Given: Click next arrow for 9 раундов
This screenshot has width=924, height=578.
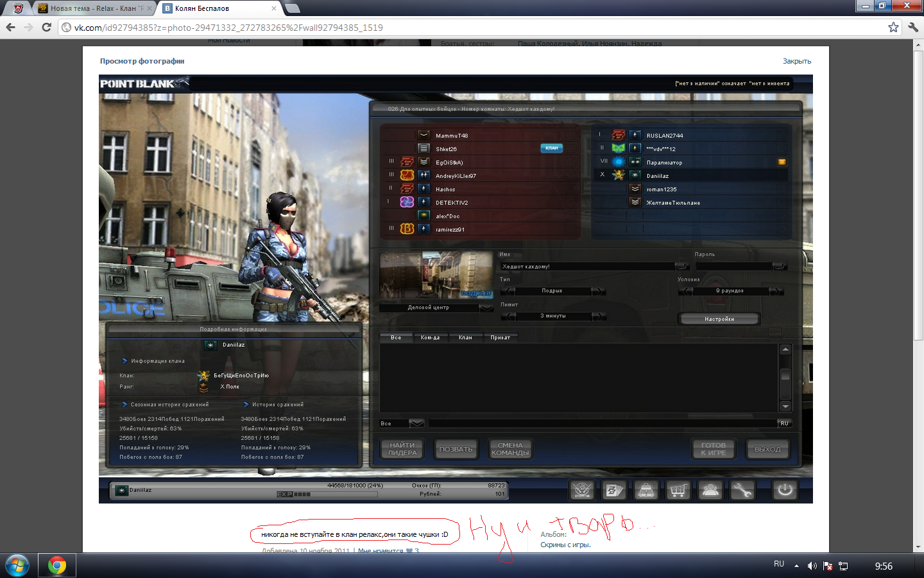Looking at the screenshot, I should click(776, 291).
